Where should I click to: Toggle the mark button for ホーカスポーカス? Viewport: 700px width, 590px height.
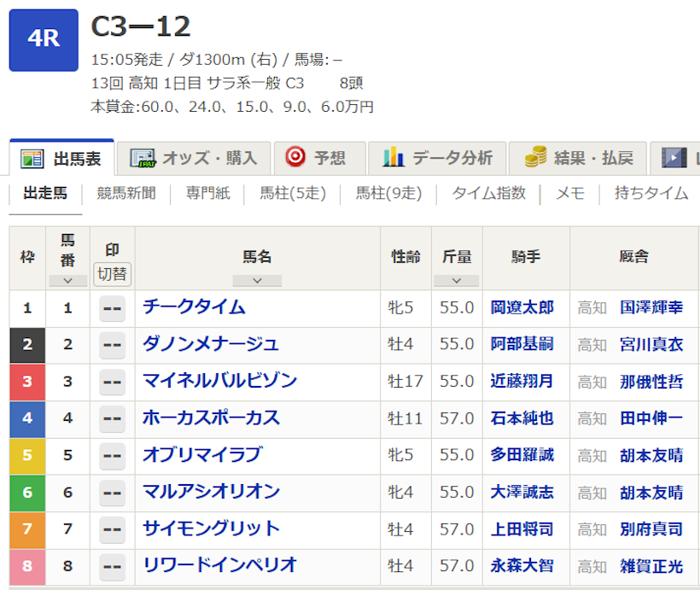click(112, 419)
